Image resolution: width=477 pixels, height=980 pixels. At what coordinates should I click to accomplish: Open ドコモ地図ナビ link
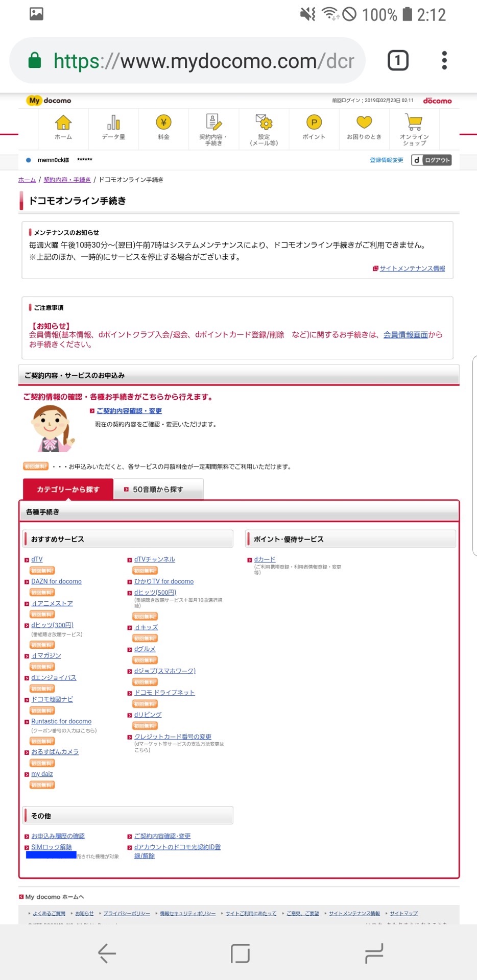pos(52,699)
